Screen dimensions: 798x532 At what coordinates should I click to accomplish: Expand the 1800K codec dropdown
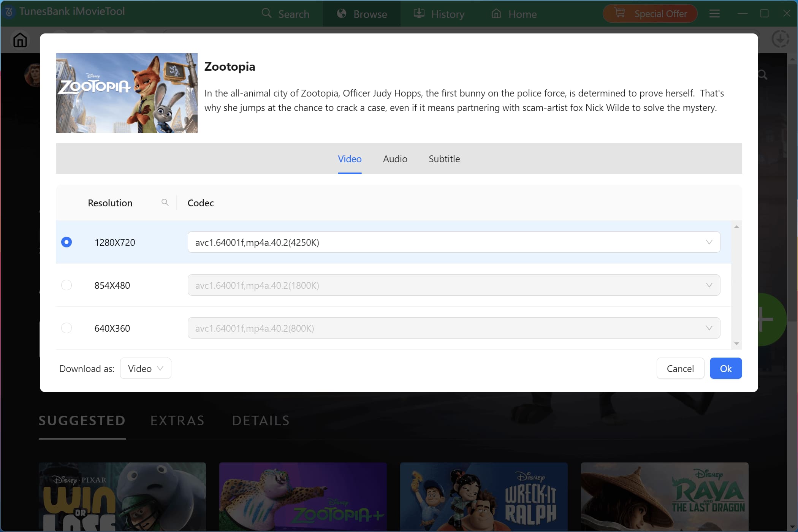(x=709, y=285)
